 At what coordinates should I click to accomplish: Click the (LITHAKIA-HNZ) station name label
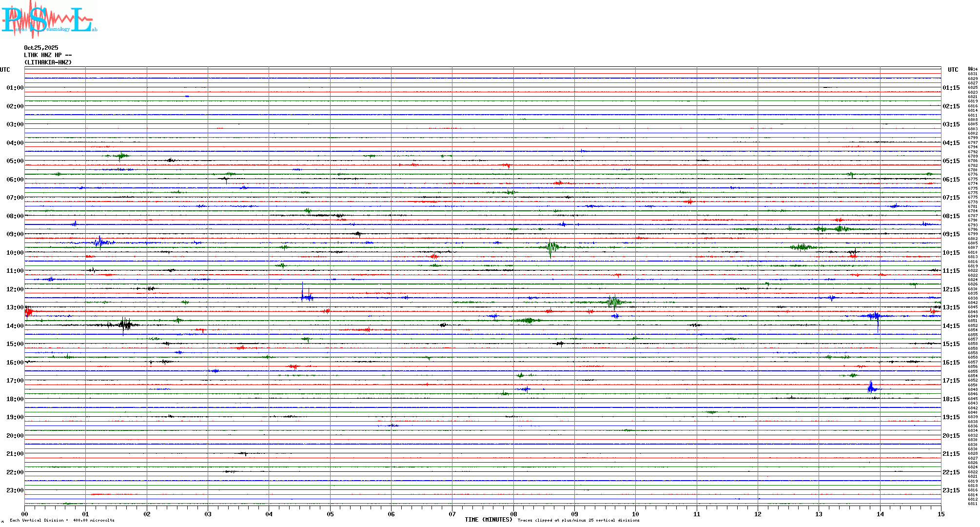[48, 62]
